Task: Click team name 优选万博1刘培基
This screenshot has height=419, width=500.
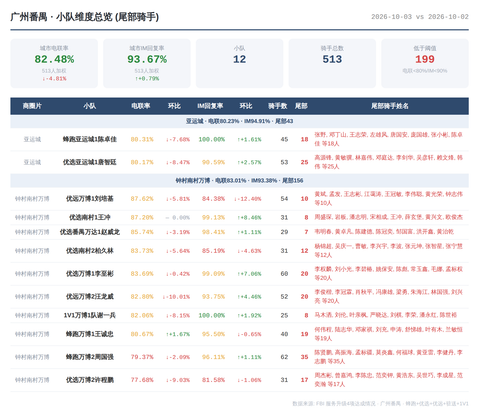Action: click(x=89, y=199)
